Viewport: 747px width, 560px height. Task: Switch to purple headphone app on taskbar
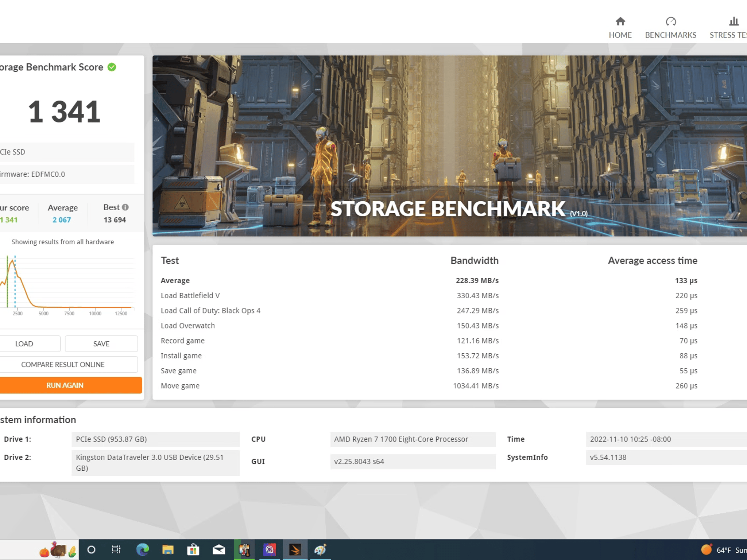pos(270,549)
